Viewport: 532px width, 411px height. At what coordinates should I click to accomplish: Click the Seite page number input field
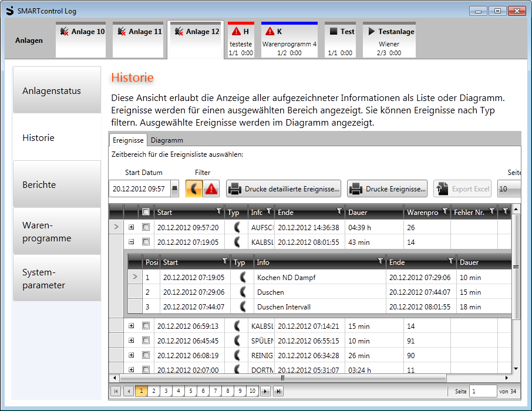pos(483,391)
